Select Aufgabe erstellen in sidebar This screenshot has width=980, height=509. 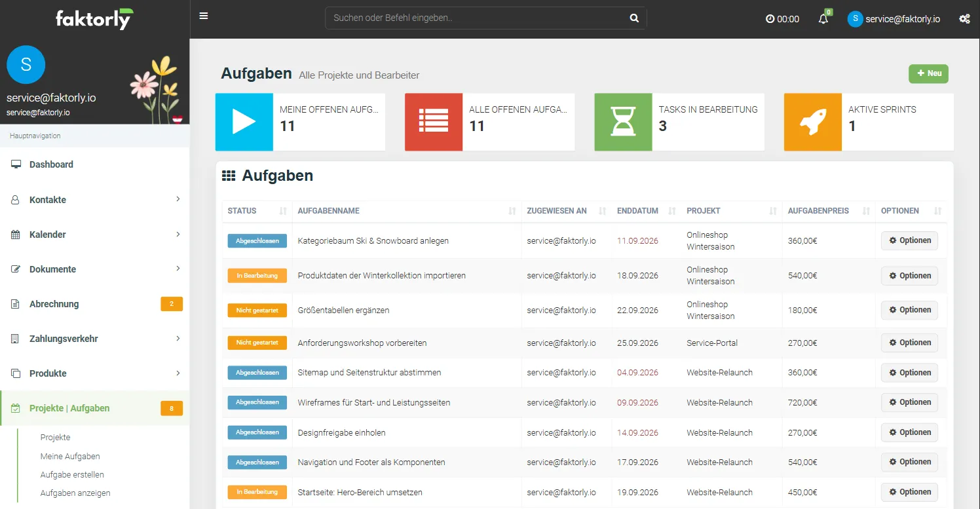click(72, 475)
